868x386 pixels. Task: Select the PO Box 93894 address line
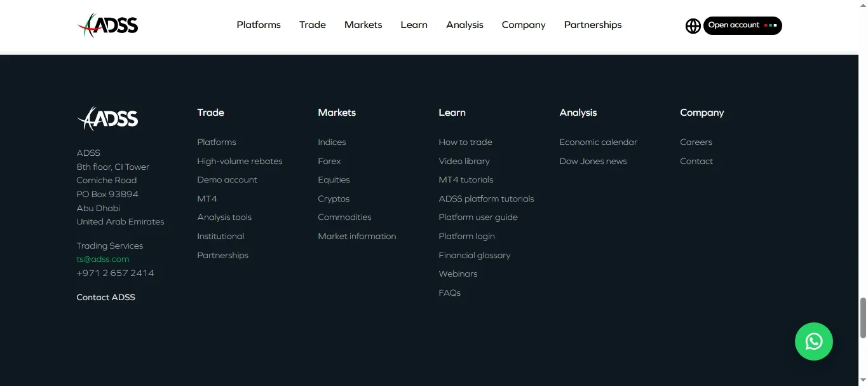(x=107, y=194)
